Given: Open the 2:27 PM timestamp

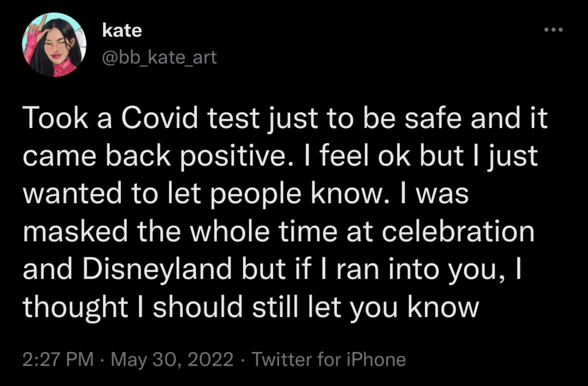Looking at the screenshot, I should click(x=58, y=359).
